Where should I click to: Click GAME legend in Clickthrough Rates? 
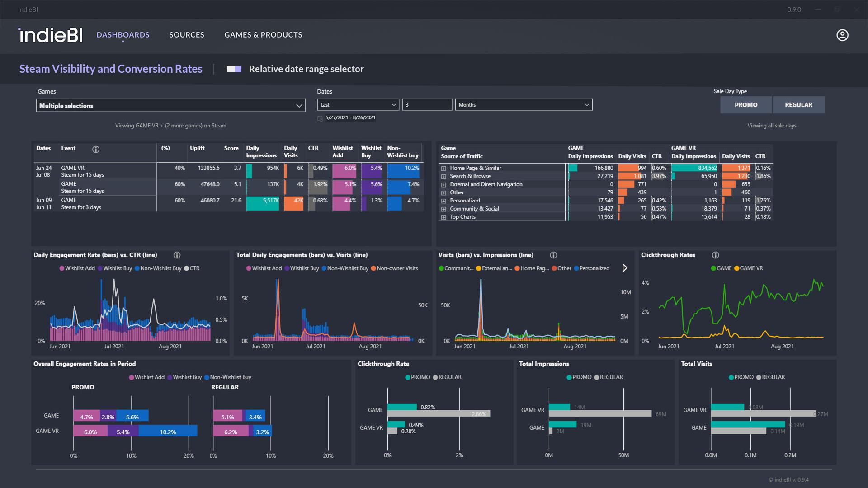(x=721, y=268)
